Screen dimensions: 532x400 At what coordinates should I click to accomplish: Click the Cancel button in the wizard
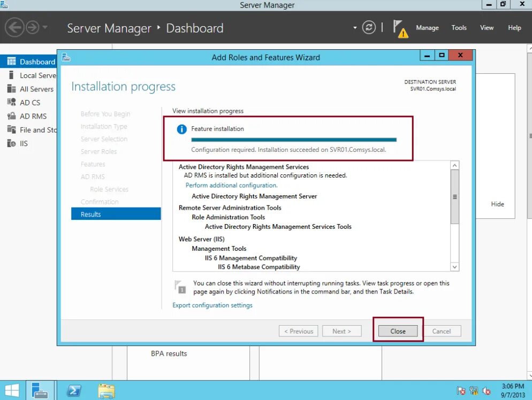click(441, 331)
